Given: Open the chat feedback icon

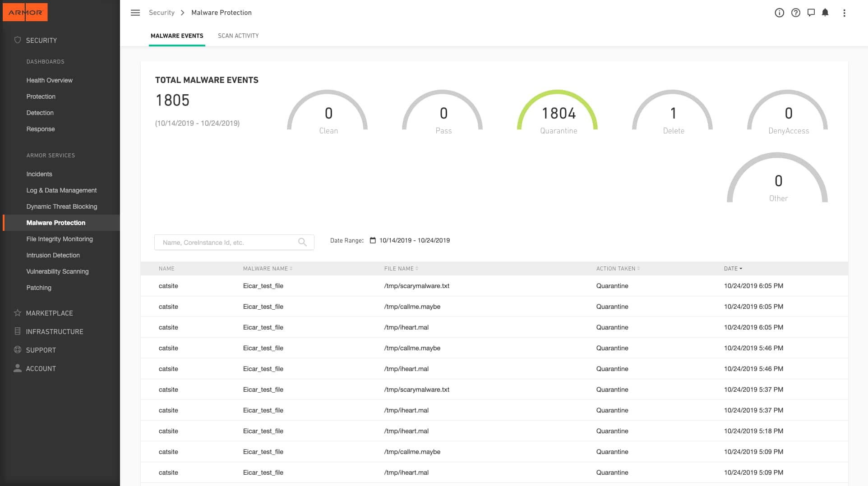Looking at the screenshot, I should pyautogui.click(x=811, y=13).
